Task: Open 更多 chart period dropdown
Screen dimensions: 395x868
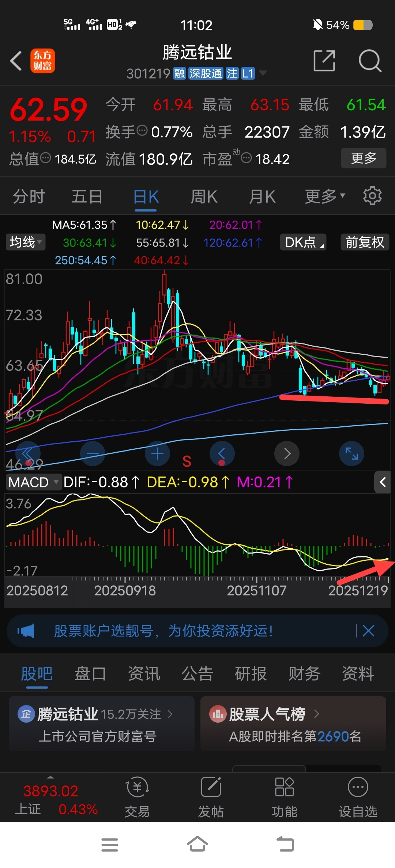Action: point(325,196)
